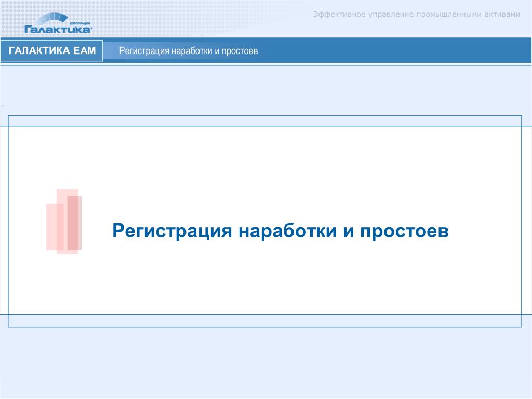Click the slogan Эффективное управление промышленными активами
The height and width of the screenshot is (399, 532).
[x=416, y=14]
